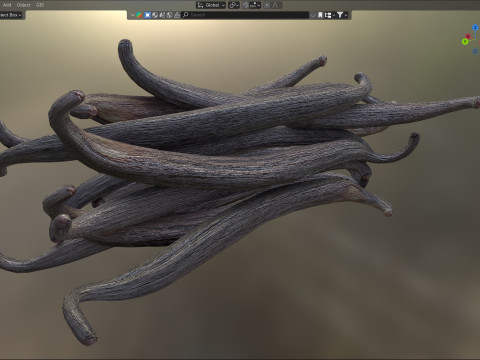The height and width of the screenshot is (360, 480).
Task: Click the red X axis gizmo
Action: click(x=468, y=36)
